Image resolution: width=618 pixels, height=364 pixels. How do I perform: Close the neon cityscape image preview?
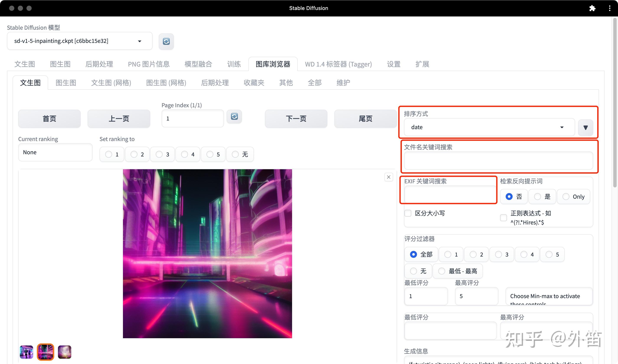389,177
